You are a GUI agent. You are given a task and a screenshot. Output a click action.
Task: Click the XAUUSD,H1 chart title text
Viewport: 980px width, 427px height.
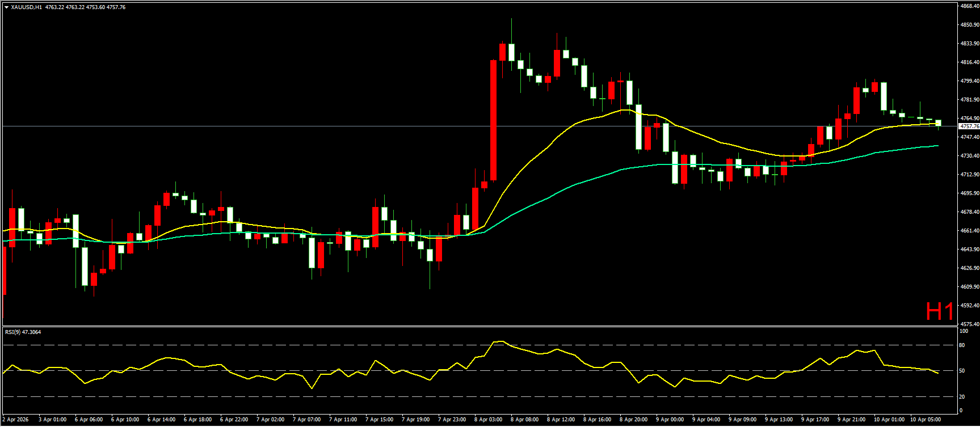click(26, 7)
